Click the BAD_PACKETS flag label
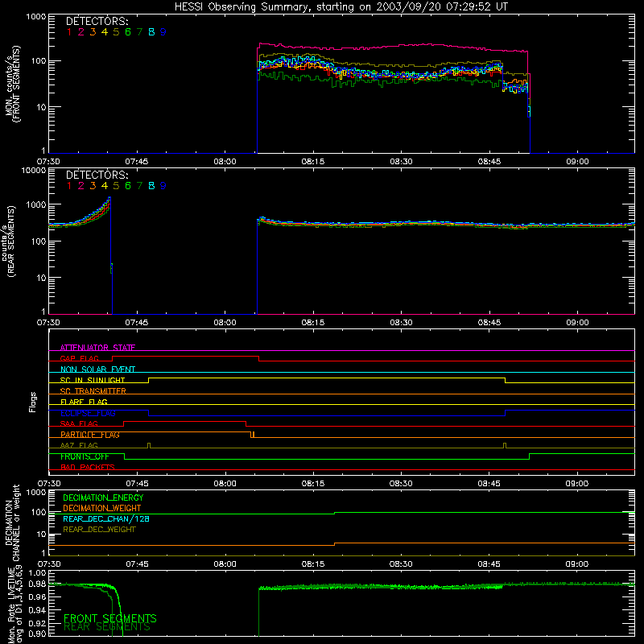644x644 pixels. 88,467
